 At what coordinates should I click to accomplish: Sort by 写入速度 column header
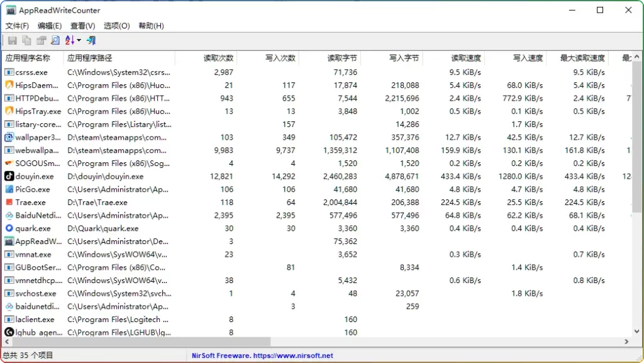point(516,58)
